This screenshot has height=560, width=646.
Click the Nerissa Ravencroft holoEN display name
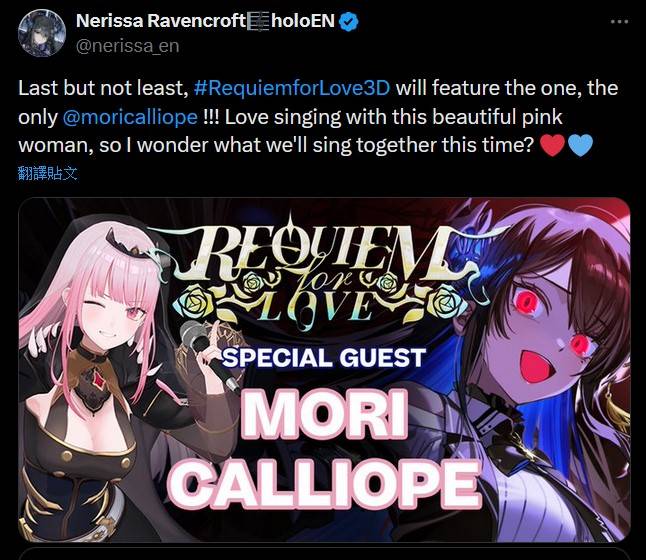205,21
